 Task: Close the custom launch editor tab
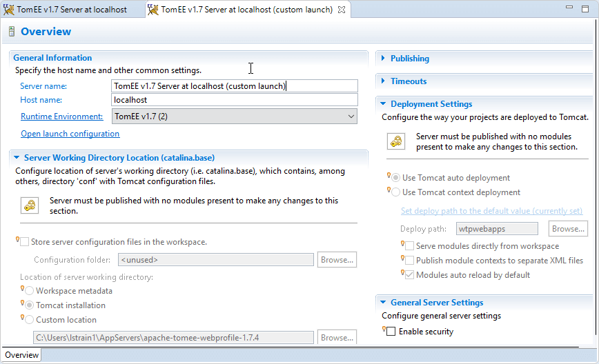[x=342, y=10]
